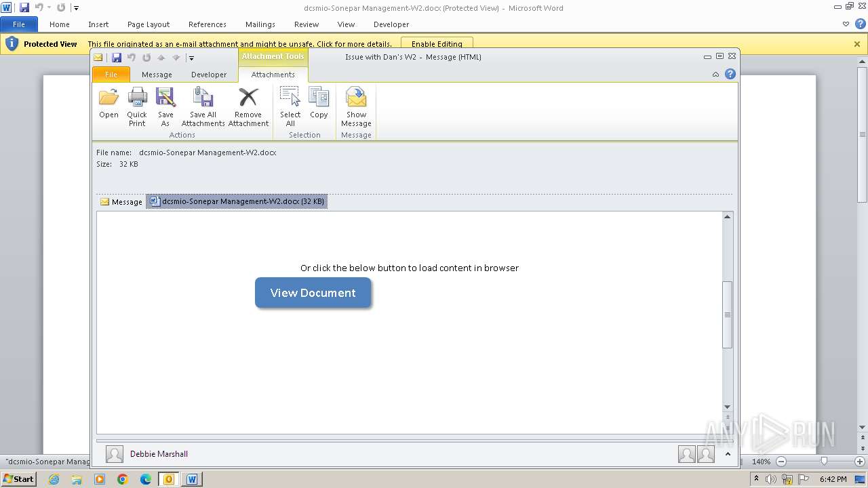Click Save icon in Word quick access toolbar
This screenshot has height=488, width=868.
coord(24,7)
